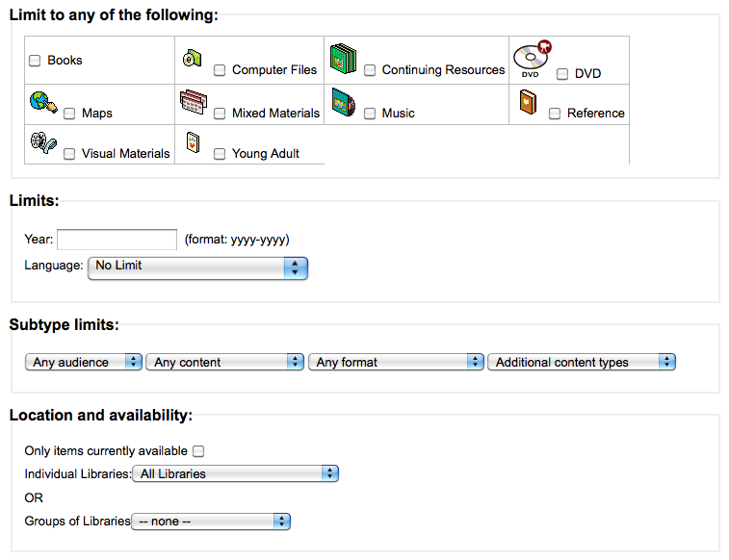The width and height of the screenshot is (729, 560).
Task: Expand the Any audience dropdown
Action: tap(83, 362)
